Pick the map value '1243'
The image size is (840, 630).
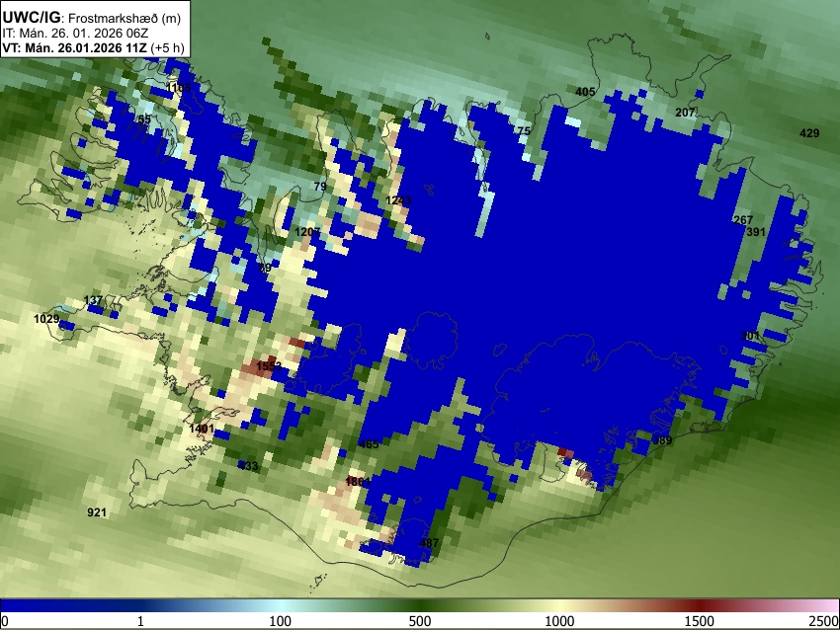(x=398, y=200)
